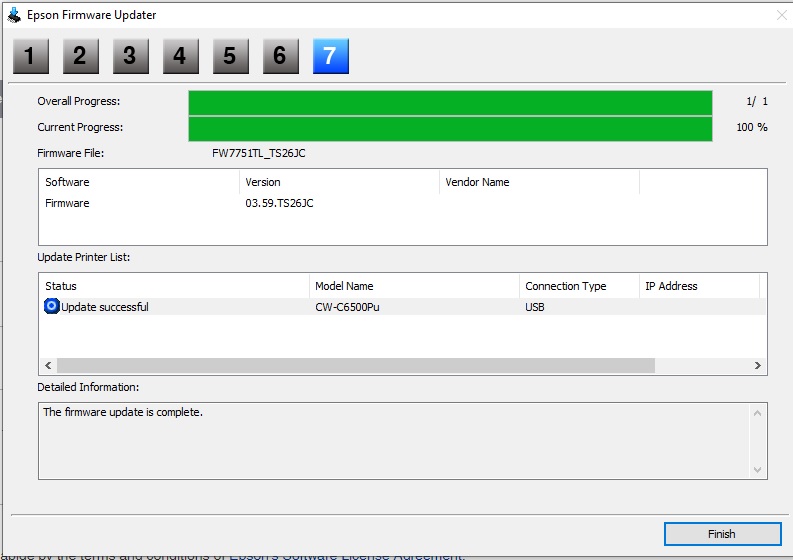Select step 1 indicator icon
Image resolution: width=793 pixels, height=560 pixels.
(31, 56)
